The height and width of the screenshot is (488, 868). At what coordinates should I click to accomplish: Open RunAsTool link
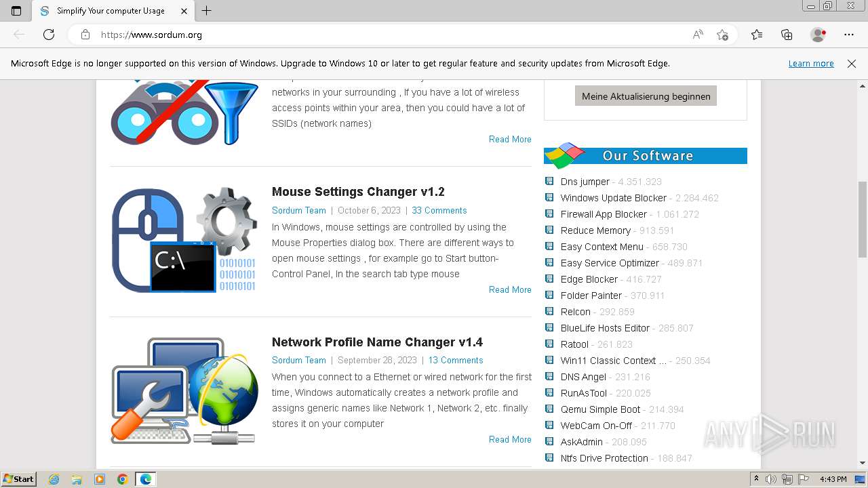tap(584, 393)
